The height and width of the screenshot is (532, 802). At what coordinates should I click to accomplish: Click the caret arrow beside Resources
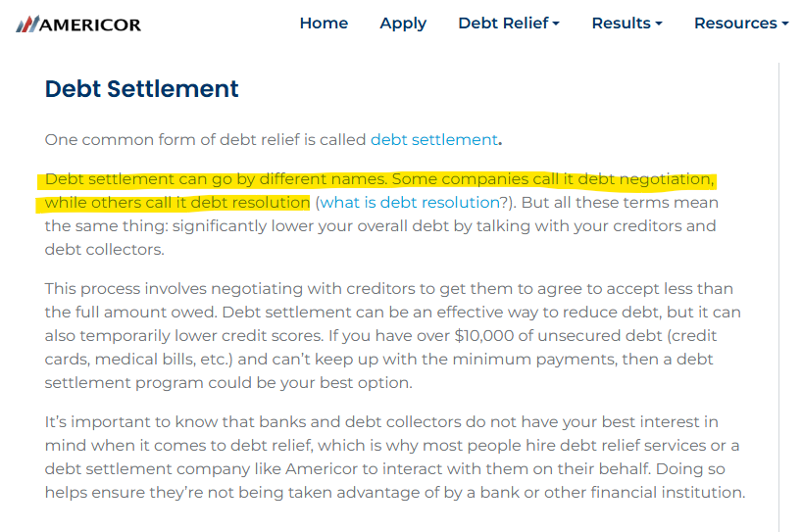[785, 24]
